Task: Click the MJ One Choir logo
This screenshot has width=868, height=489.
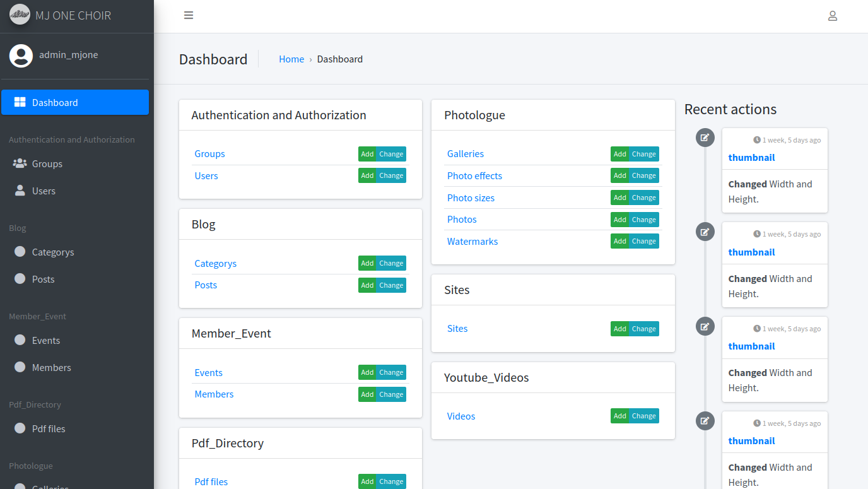Action: 20,15
